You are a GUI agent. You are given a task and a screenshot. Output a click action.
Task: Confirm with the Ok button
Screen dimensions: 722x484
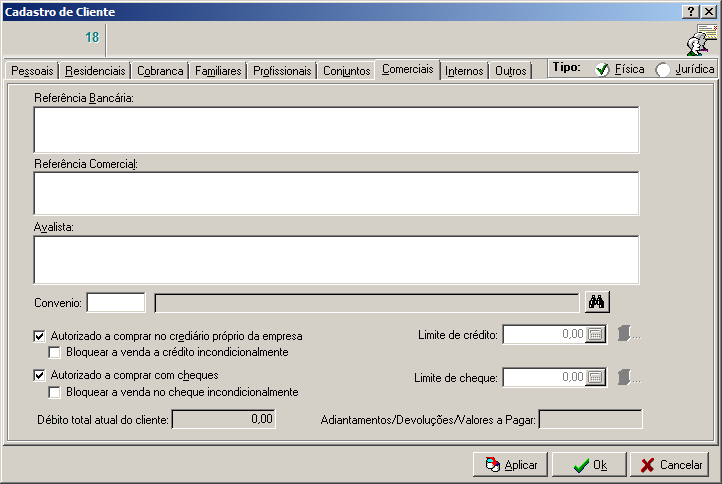pyautogui.click(x=589, y=465)
